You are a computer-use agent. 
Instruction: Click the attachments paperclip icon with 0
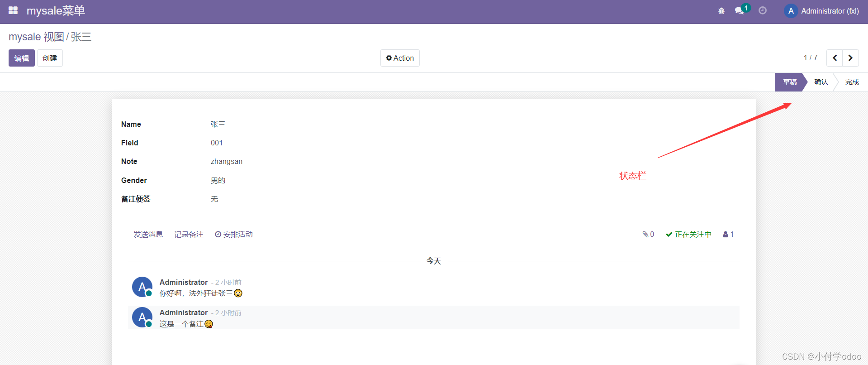pos(648,235)
